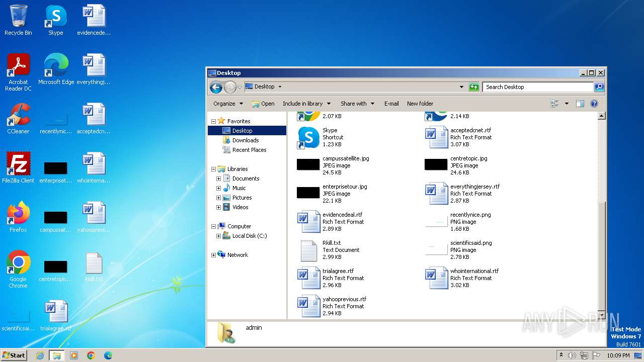Collapse the Favorites tree group
Viewport: 644px width, 362px height.
click(x=213, y=121)
